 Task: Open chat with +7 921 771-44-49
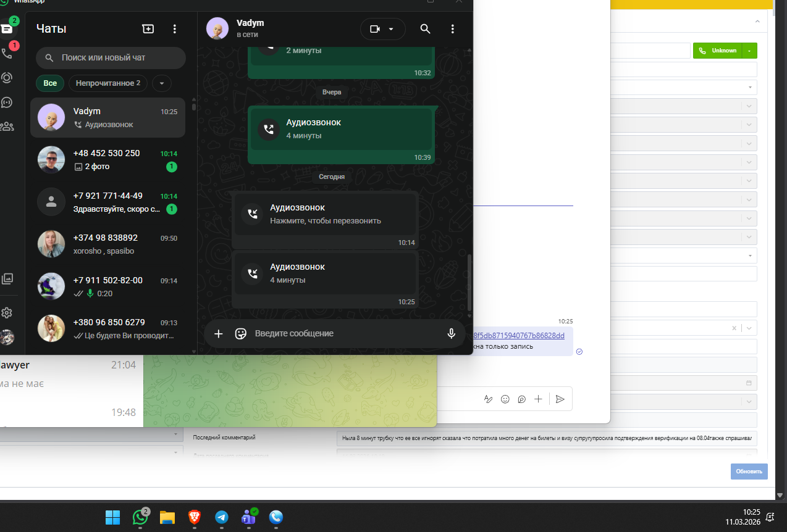tap(107, 202)
